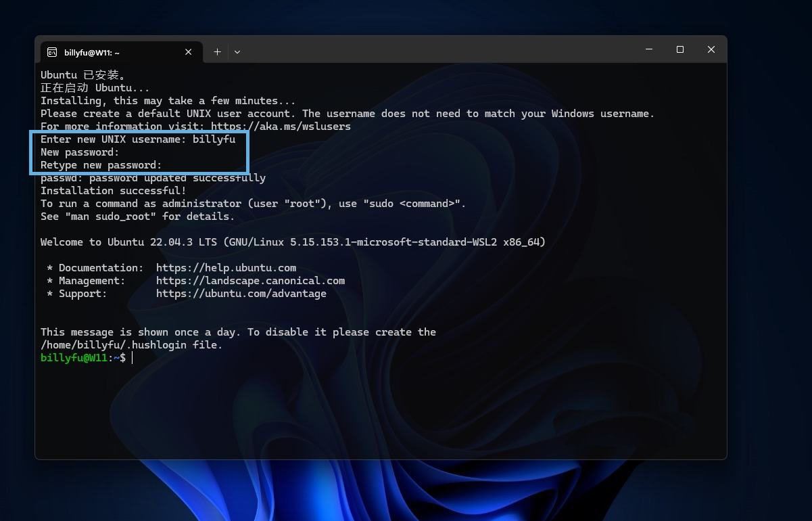Click the terminal icon on the tab
This screenshot has width=812, height=521.
coord(52,52)
